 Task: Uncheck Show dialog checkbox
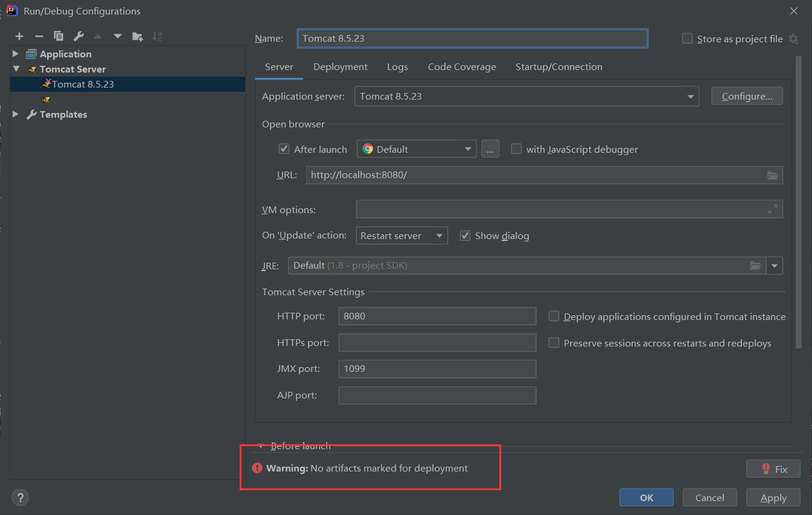click(x=465, y=235)
